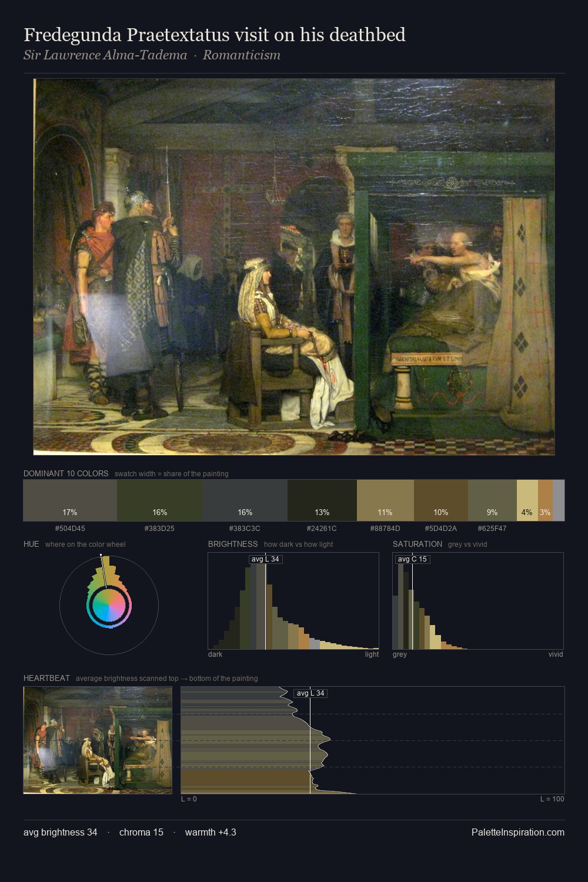Click the hex label #88784D
Screen dimensions: 588x882
click(x=385, y=529)
